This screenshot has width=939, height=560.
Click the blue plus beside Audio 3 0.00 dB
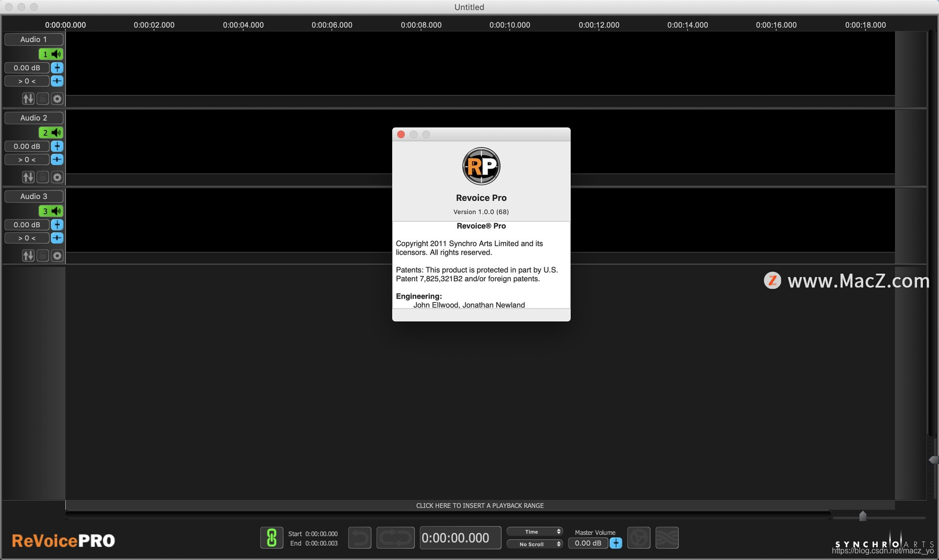pyautogui.click(x=57, y=225)
